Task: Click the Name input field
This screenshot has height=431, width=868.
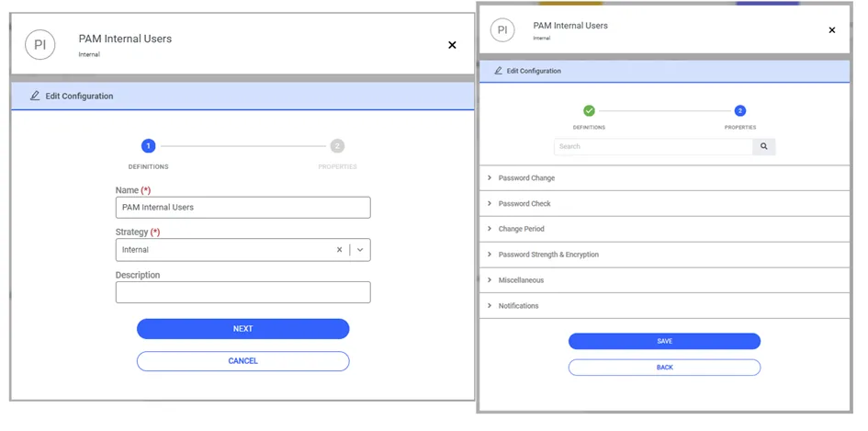Action: click(x=243, y=207)
